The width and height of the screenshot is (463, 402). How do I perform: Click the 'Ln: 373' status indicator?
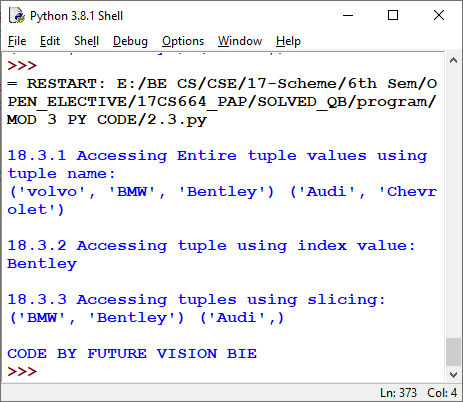(x=398, y=393)
